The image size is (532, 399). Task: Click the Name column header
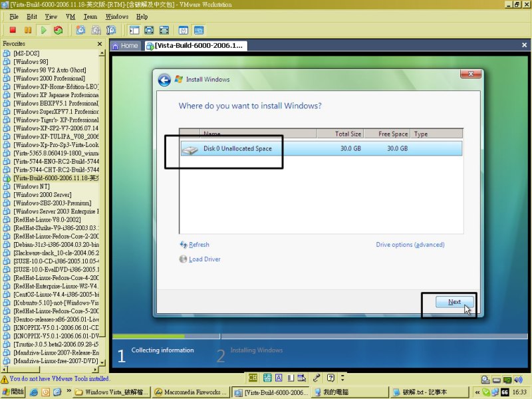pos(258,134)
